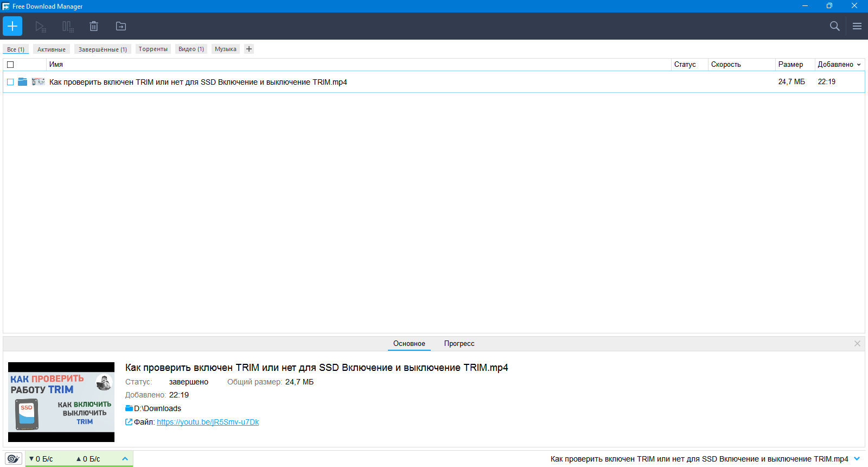Viewport: 868px width, 467px height.
Task: Check the select-all checkbox in header
Action: coord(10,65)
